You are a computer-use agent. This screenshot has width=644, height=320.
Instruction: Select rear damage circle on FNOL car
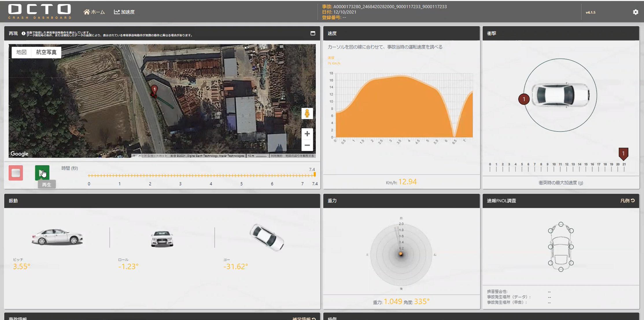point(561,269)
